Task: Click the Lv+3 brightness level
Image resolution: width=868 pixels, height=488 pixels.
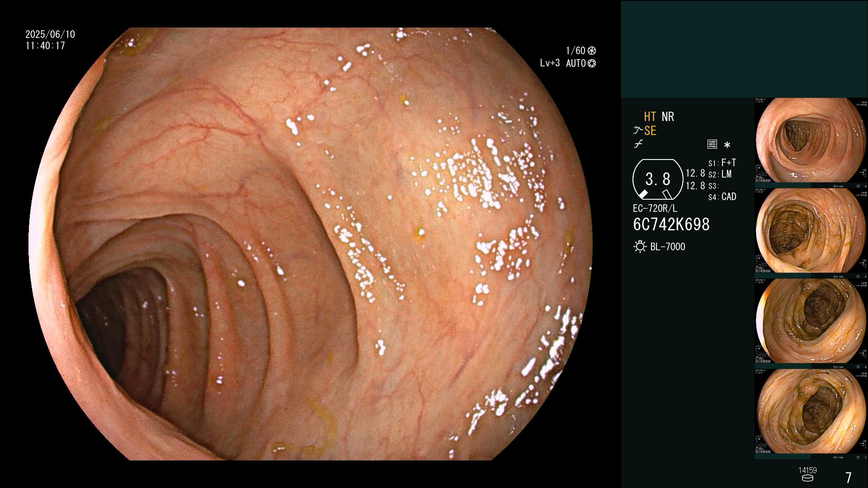Action: [x=550, y=63]
